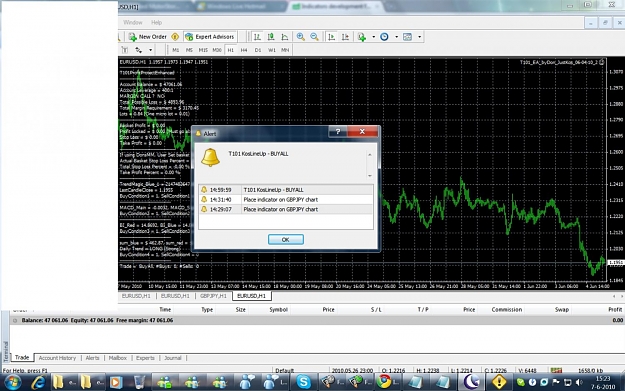Click the Alert dialog help question mark
This screenshot has width=625, height=391.
tap(338, 132)
